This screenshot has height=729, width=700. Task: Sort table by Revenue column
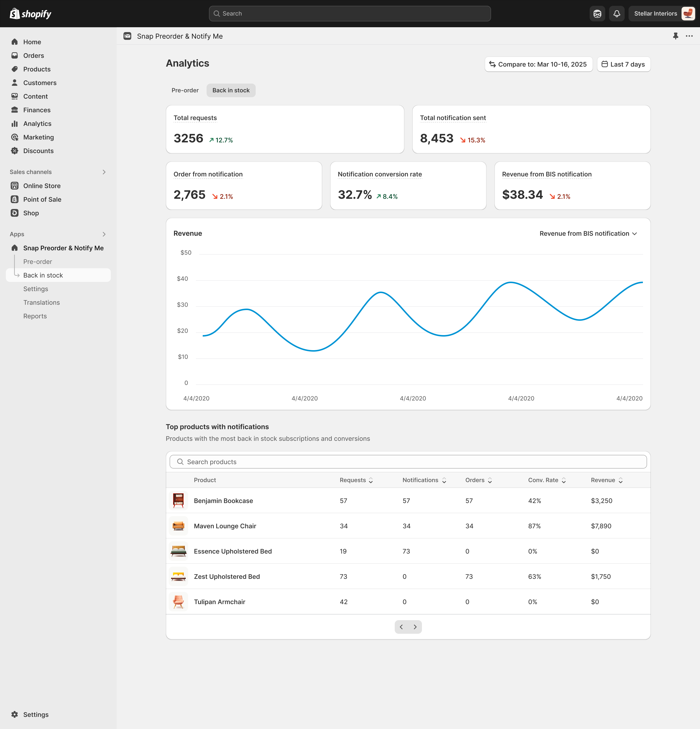click(607, 480)
